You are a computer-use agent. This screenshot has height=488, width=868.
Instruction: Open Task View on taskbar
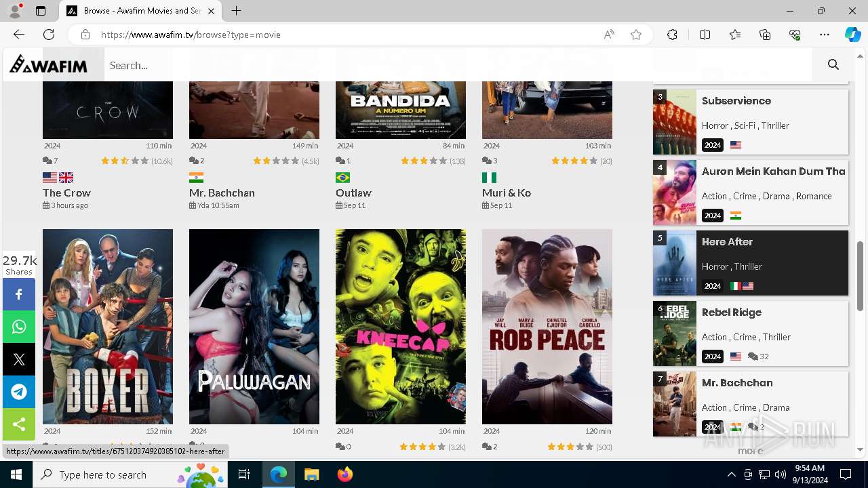(x=244, y=474)
